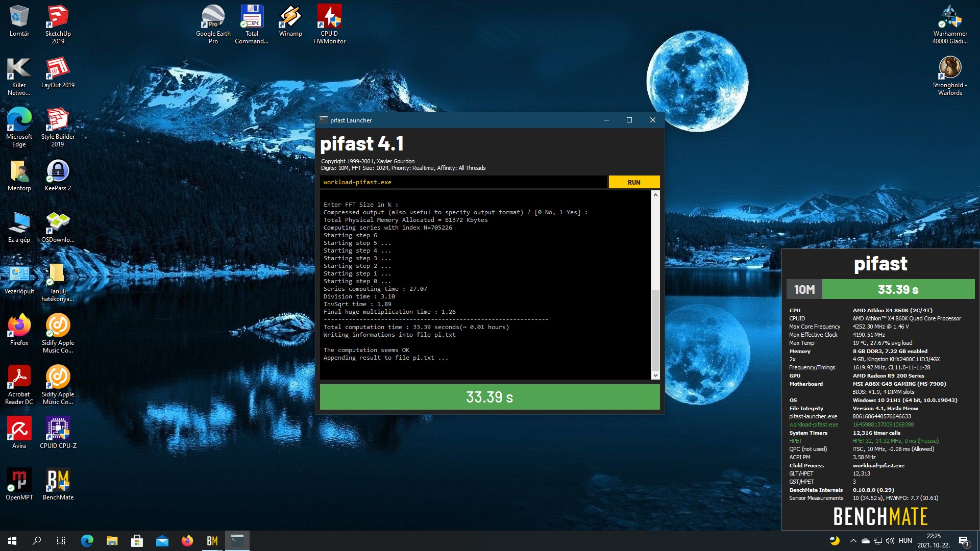This screenshot has height=551, width=980.
Task: Expand hidden system tray icons
Action: point(853,541)
